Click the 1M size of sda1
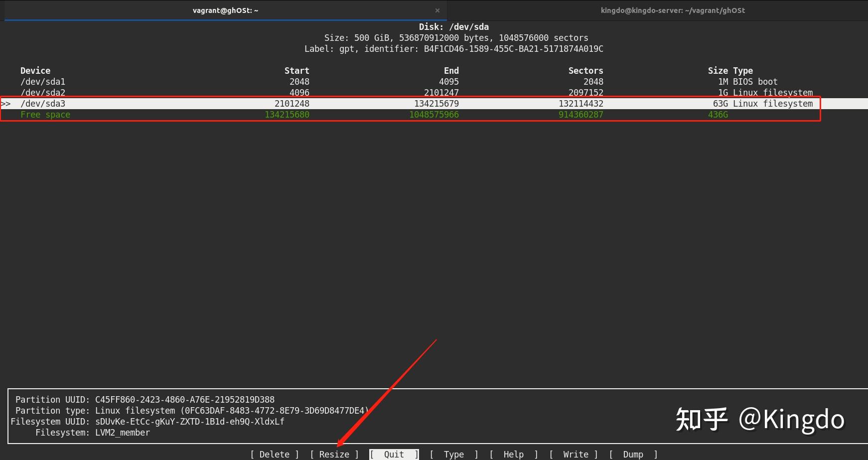 point(723,82)
